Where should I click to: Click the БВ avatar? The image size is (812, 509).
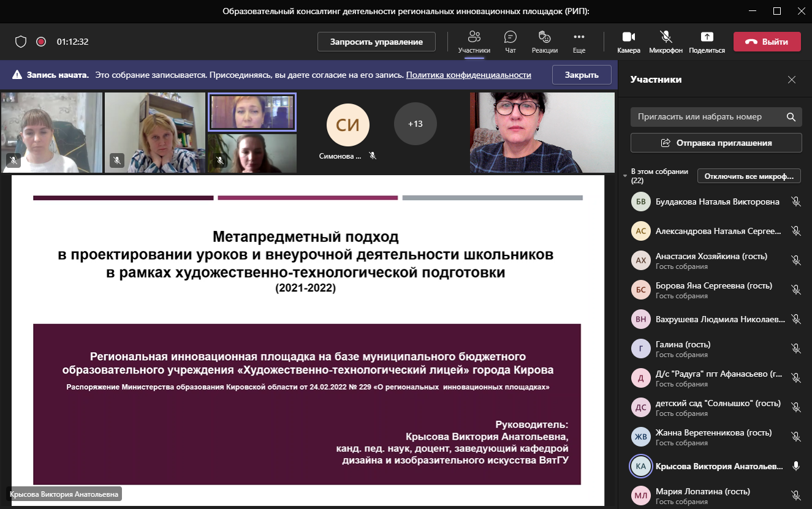[641, 202]
